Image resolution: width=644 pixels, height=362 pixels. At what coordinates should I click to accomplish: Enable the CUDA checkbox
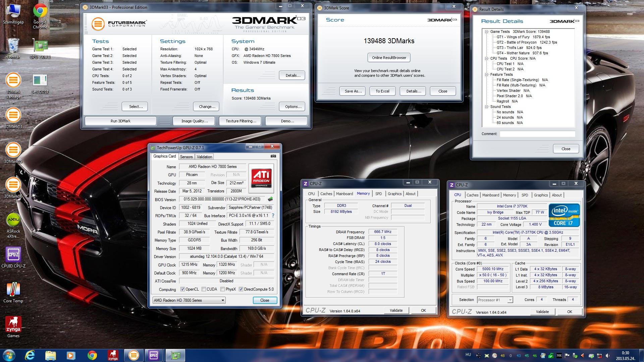tap(204, 289)
